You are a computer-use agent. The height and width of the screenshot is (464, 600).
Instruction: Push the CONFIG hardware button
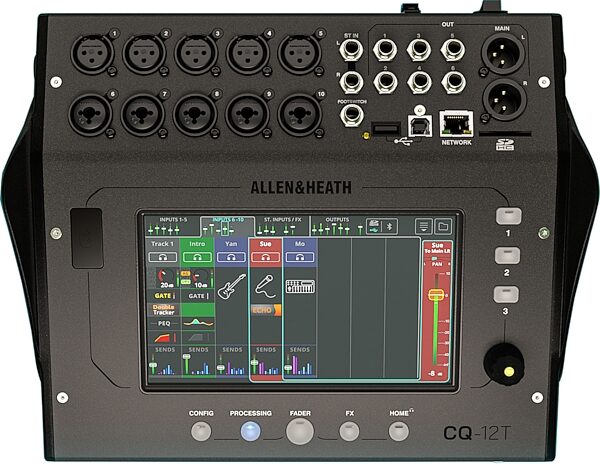(201, 432)
